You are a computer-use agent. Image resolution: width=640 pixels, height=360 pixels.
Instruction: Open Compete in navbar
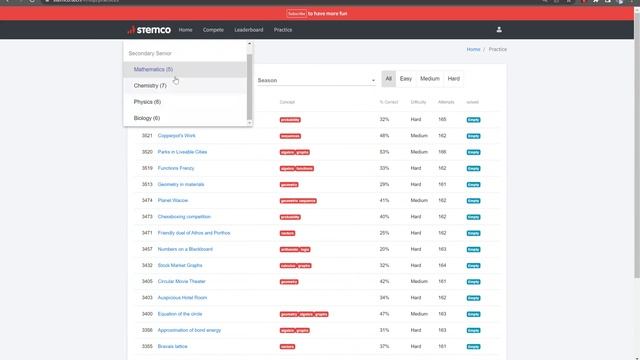(x=213, y=30)
